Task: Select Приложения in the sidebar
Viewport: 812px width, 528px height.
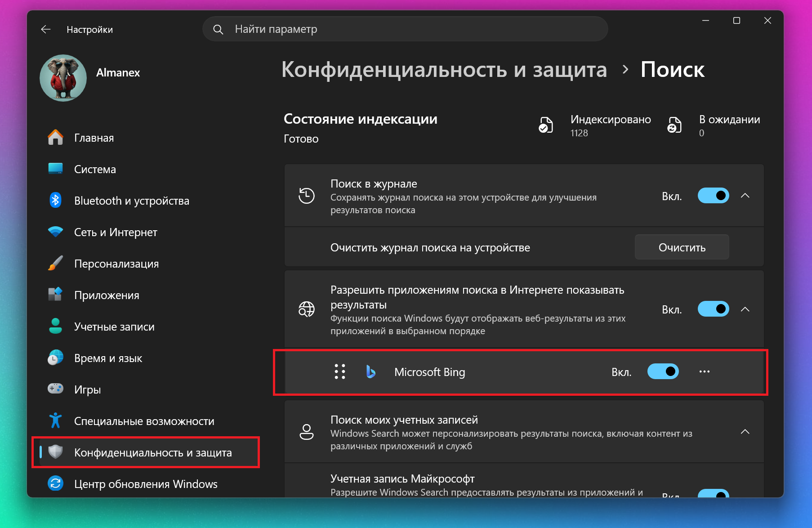Action: point(146,295)
